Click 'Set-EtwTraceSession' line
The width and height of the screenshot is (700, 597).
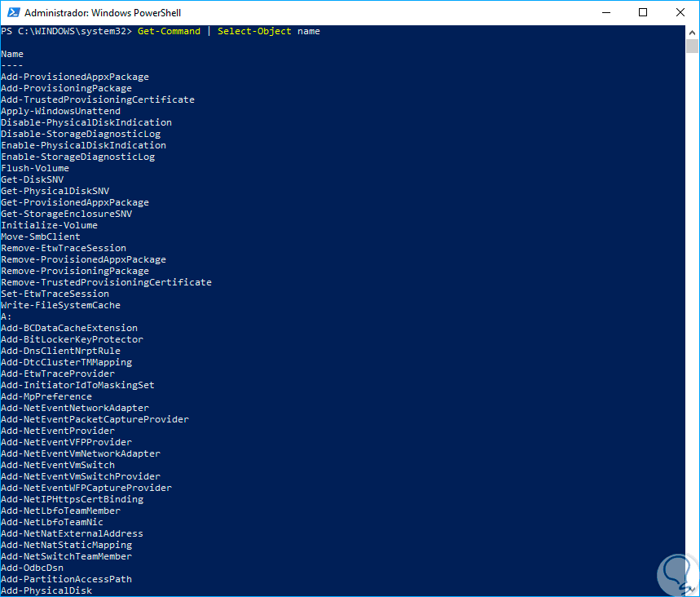55,294
